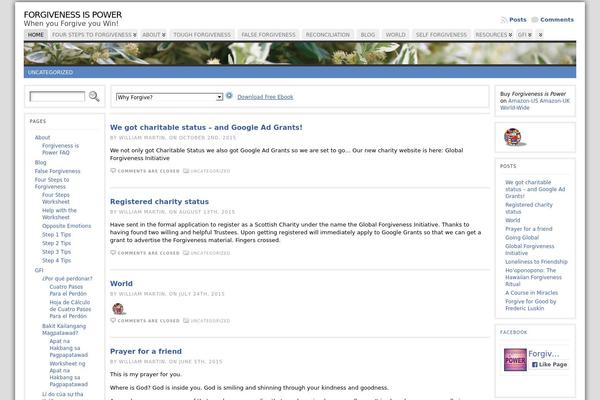The image size is (600, 400).
Task: Click the Comments feed link
Action: (557, 20)
